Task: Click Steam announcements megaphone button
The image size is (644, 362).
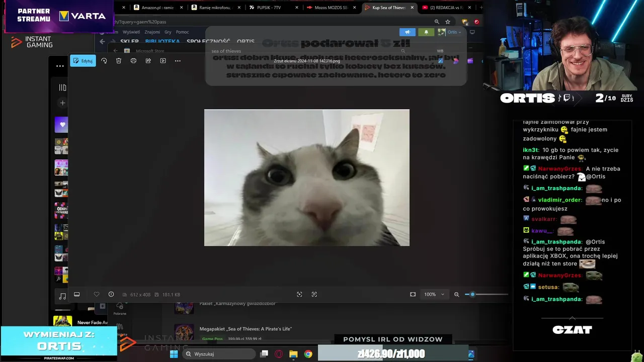Action: 408,32
